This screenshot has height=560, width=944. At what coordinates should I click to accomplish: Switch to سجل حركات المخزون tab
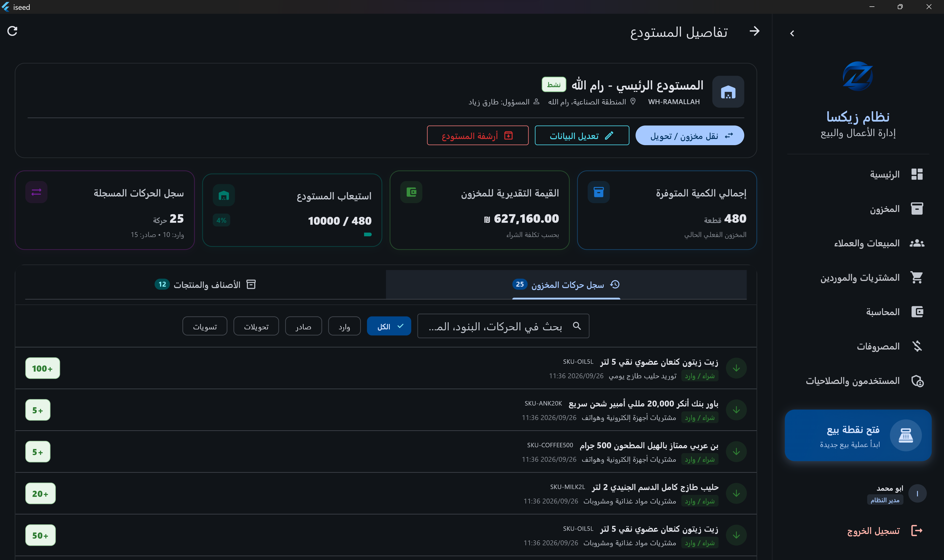[566, 284]
